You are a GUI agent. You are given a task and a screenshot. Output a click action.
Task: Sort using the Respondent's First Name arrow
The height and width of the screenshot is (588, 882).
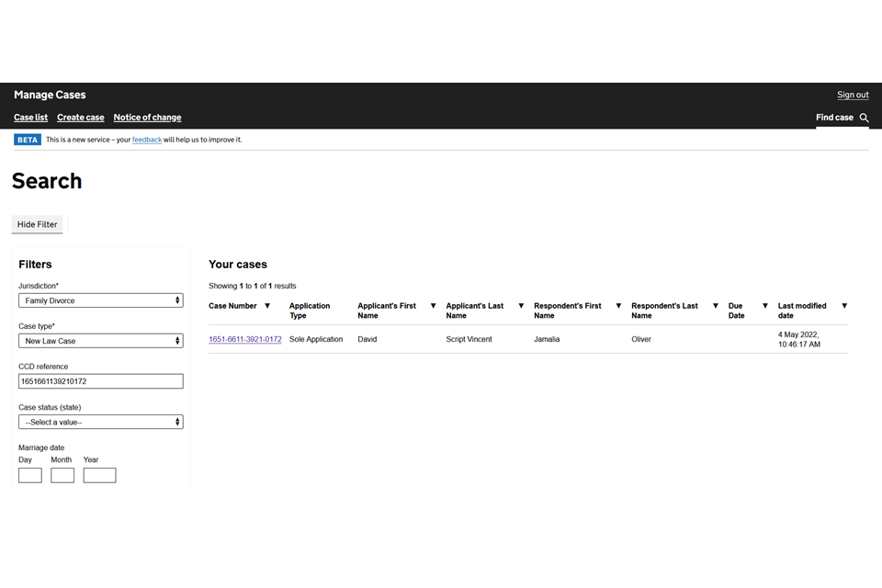pyautogui.click(x=619, y=306)
